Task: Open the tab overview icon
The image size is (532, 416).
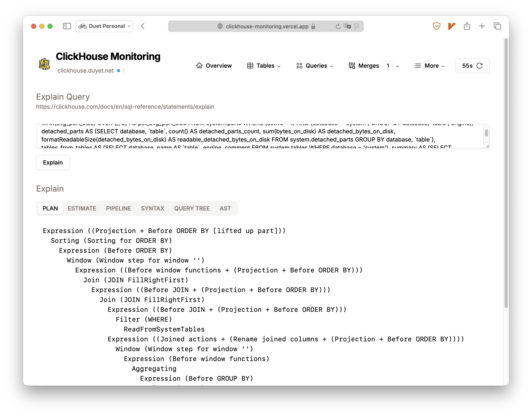Action: pos(497,26)
